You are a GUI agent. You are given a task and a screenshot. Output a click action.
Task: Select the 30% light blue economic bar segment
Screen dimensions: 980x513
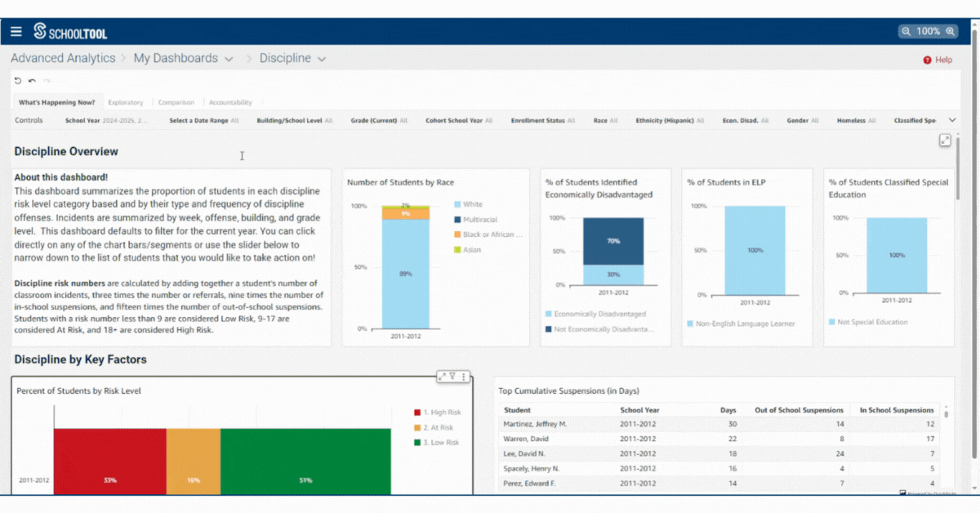613,274
